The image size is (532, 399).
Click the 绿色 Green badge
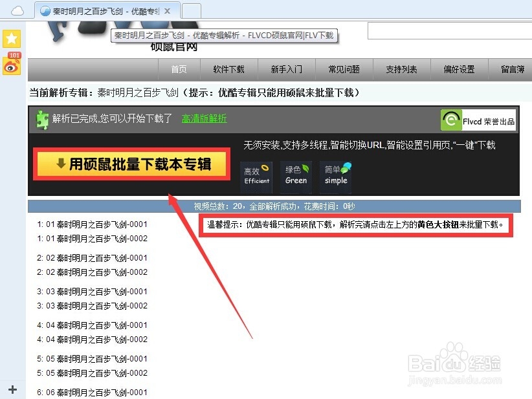pos(296,177)
